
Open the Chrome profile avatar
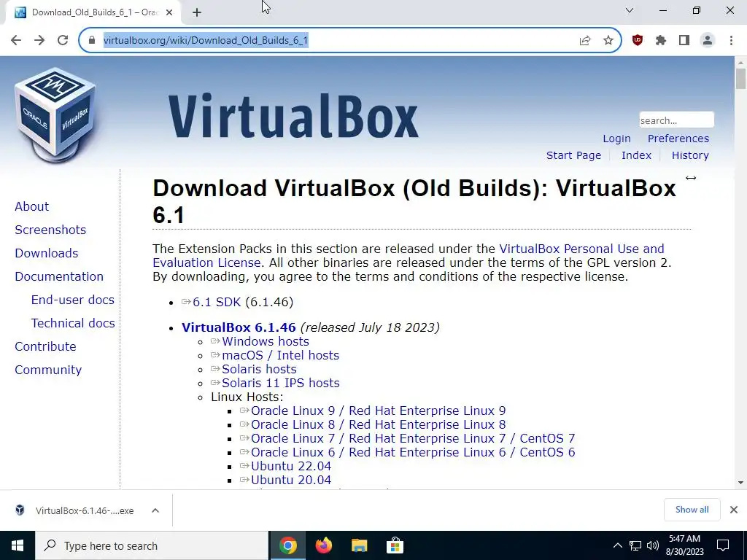click(708, 41)
